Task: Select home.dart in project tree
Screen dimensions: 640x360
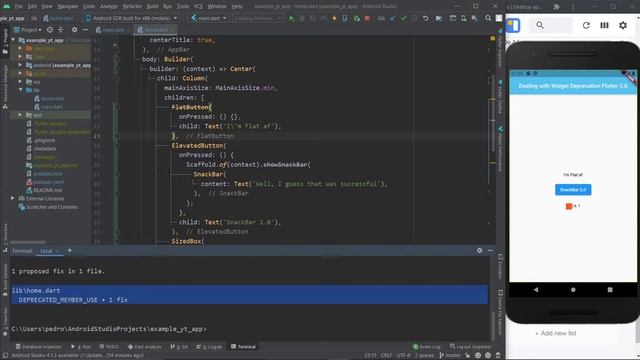Action: 52,98
